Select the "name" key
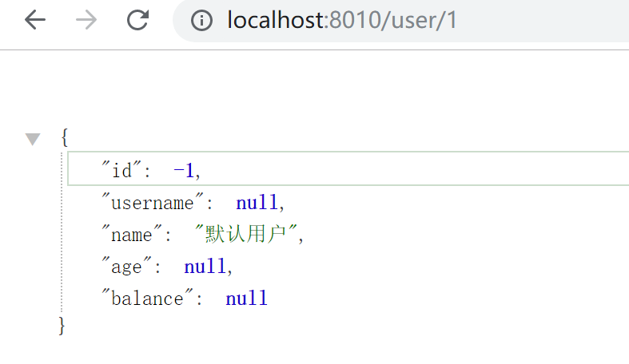Screen dimensions: 629x364 [x=132, y=234]
